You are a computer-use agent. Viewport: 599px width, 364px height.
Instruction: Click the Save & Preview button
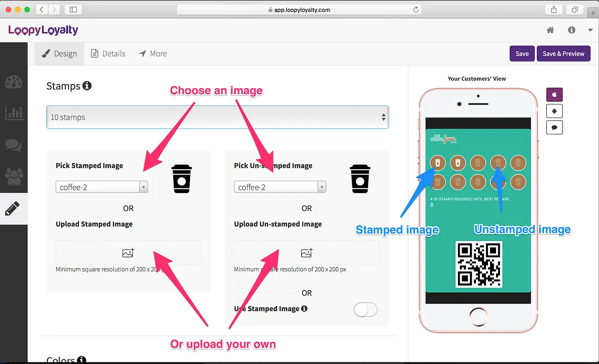[564, 53]
